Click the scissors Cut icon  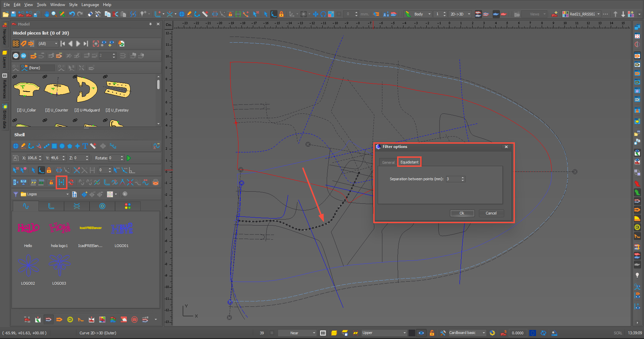pyautogui.click(x=115, y=14)
